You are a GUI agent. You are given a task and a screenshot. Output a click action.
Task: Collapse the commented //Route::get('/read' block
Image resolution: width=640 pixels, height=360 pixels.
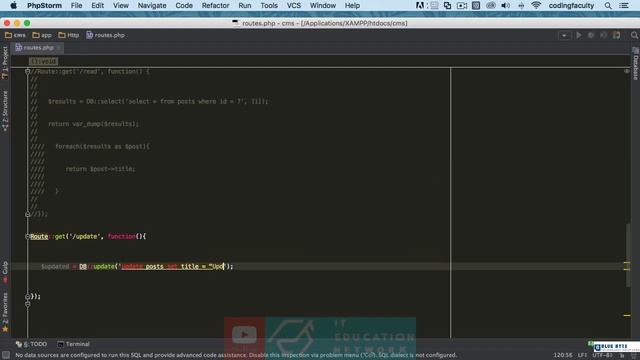point(28,71)
